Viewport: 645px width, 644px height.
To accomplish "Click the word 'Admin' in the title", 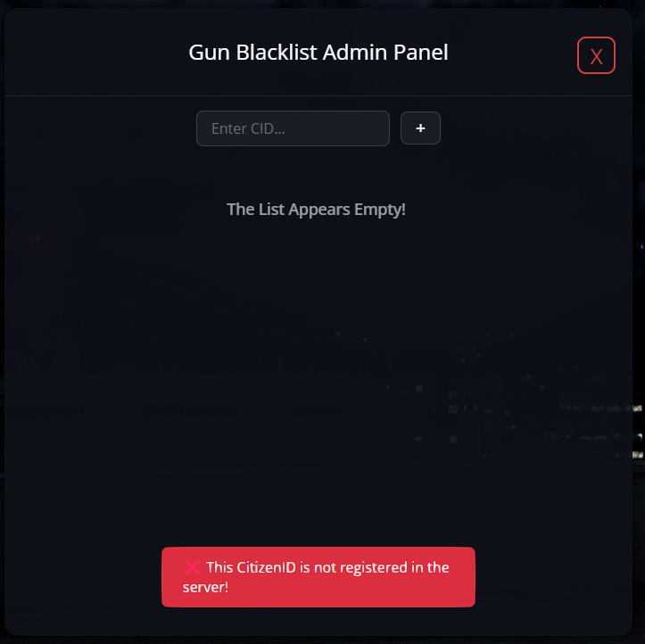I will pos(354,53).
